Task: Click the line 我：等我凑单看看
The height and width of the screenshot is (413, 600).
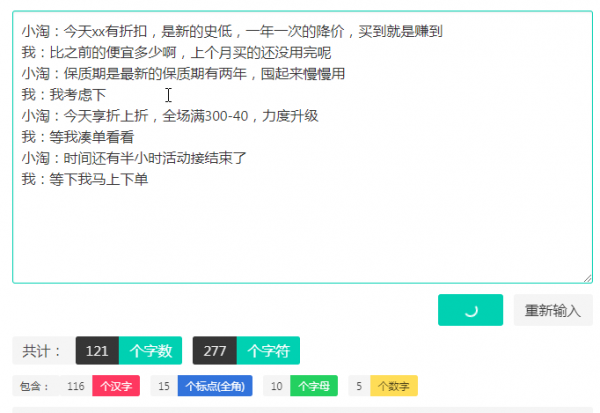Action: [x=78, y=137]
